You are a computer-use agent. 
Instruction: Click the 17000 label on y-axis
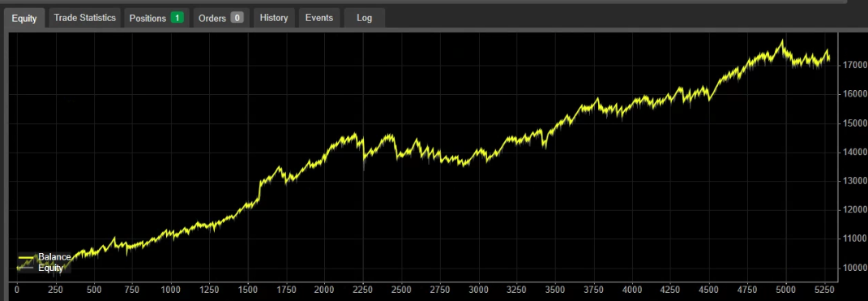(x=855, y=65)
